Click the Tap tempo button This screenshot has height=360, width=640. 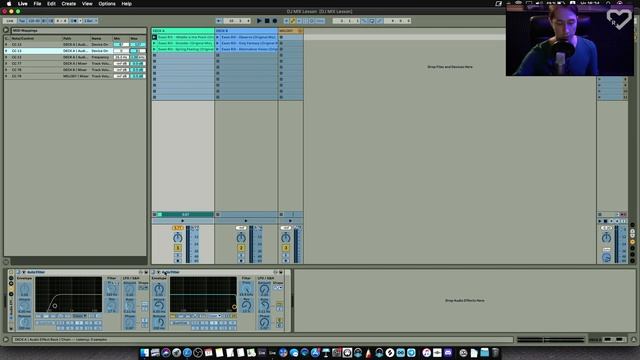pos(22,21)
